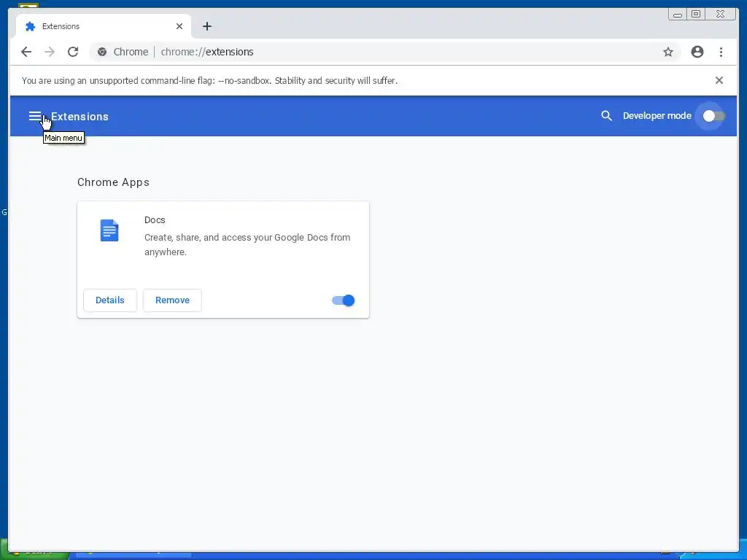Go back using the back arrow
Screen dimensions: 747x560
pos(26,52)
